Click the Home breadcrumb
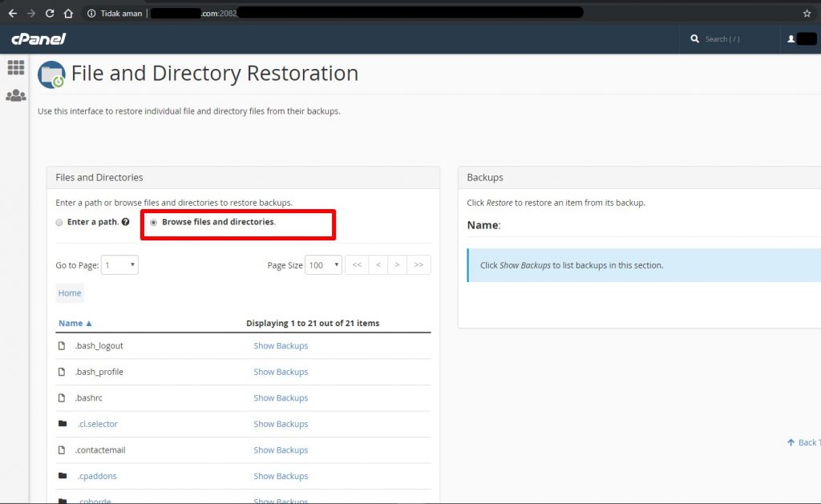Screen dimensions: 821x504 (x=70, y=293)
